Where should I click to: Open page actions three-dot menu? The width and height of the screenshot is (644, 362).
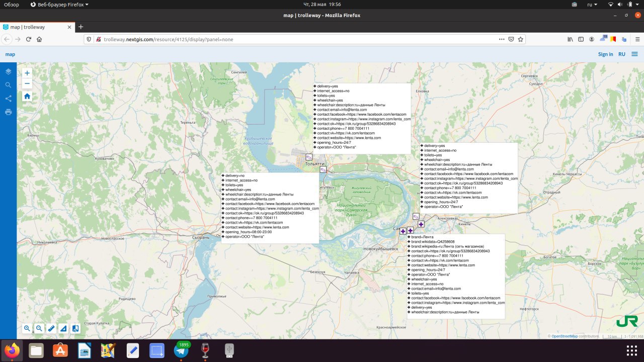(x=502, y=39)
